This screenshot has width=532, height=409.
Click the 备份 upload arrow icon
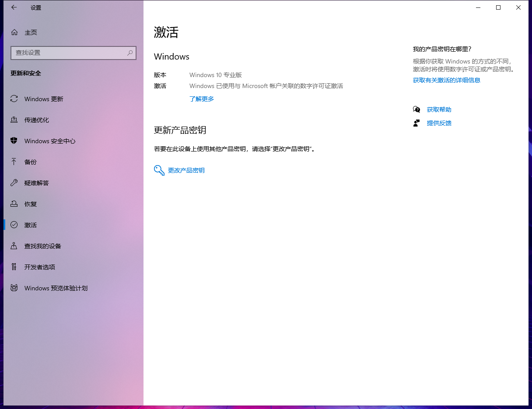coord(14,162)
